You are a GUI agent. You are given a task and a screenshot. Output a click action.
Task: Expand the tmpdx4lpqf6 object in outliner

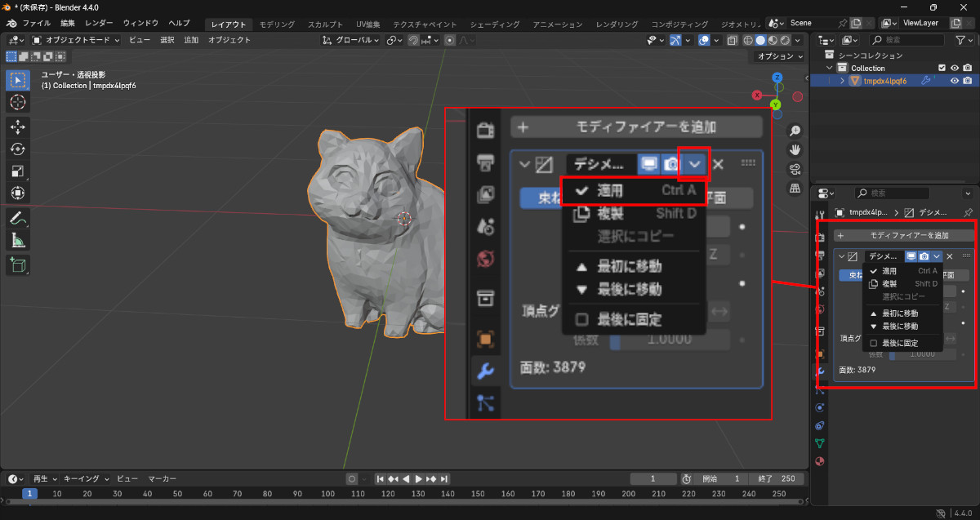click(842, 81)
